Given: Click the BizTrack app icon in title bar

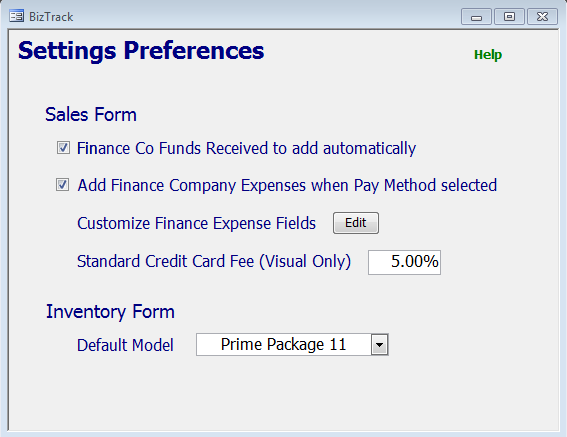Looking at the screenshot, I should (x=17, y=16).
